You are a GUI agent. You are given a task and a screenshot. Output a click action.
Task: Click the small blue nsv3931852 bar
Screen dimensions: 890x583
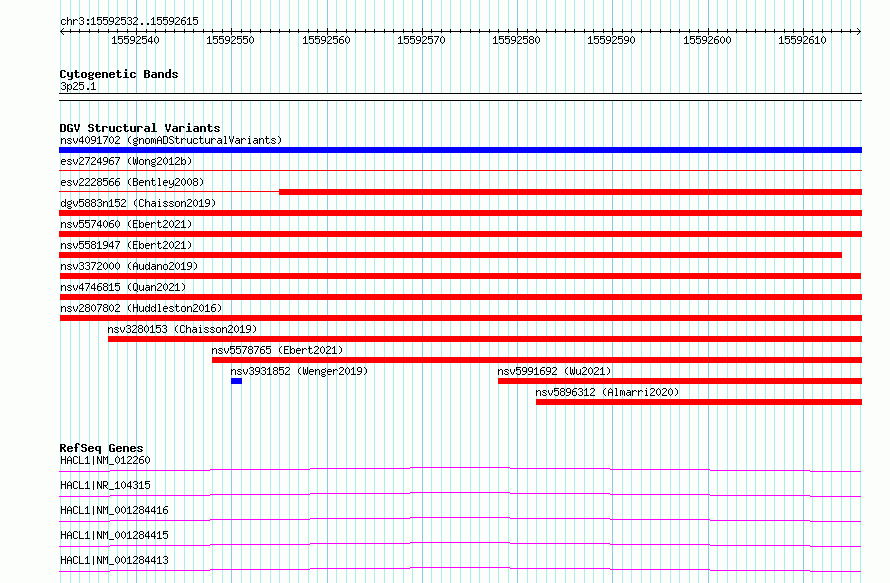click(x=237, y=381)
